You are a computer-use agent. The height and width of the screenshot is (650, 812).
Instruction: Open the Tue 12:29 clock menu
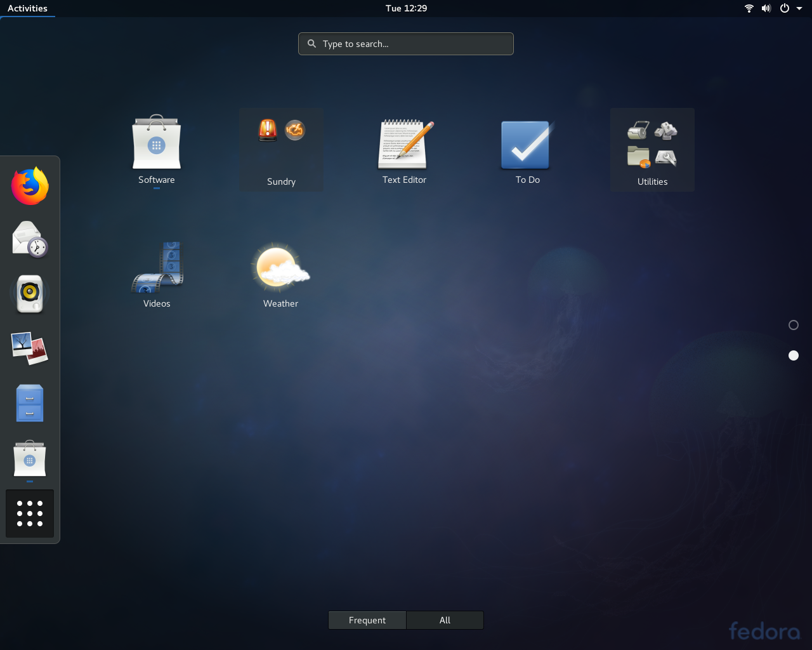(x=406, y=8)
